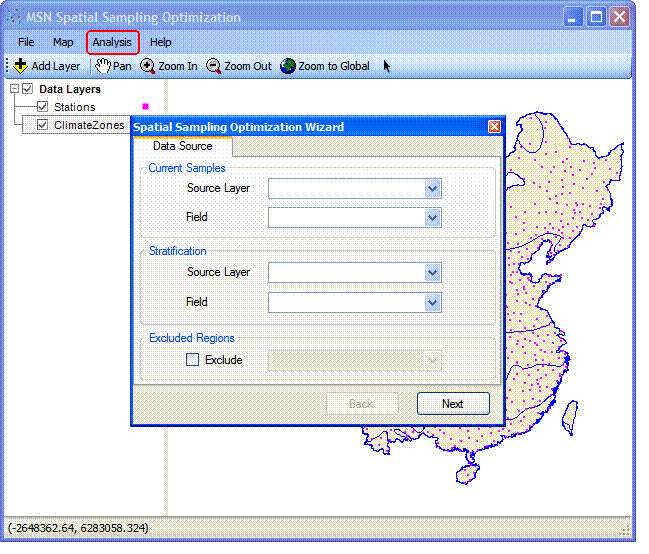649x554 pixels.
Task: Close the Spatial Sampling Optimization Wizard dialog
Action: point(494,127)
